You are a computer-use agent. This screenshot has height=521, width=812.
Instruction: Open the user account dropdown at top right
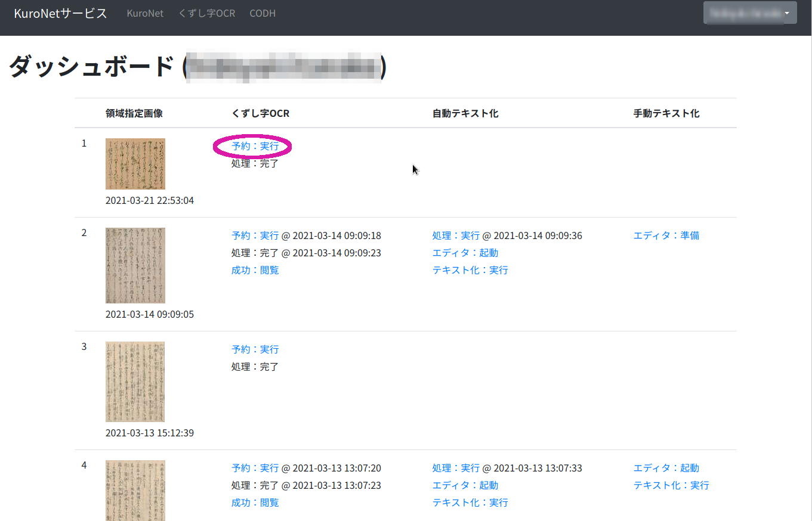click(750, 13)
